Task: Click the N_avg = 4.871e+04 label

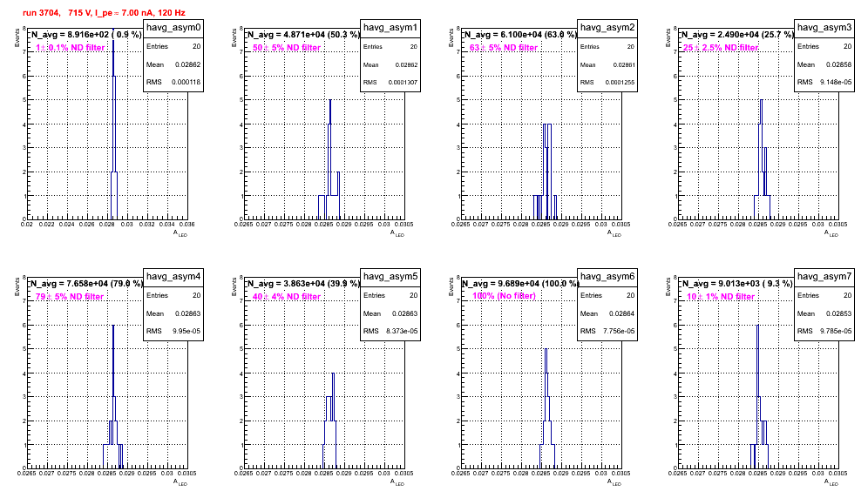Action: tap(303, 34)
